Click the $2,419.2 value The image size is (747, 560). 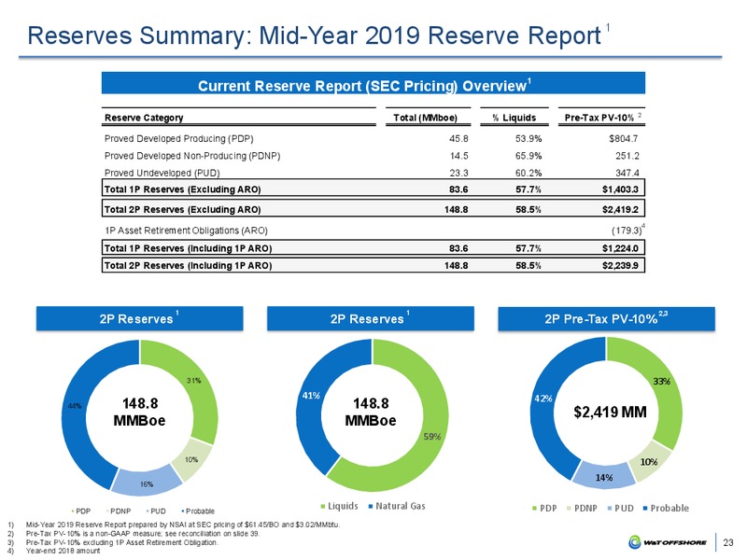click(621, 209)
